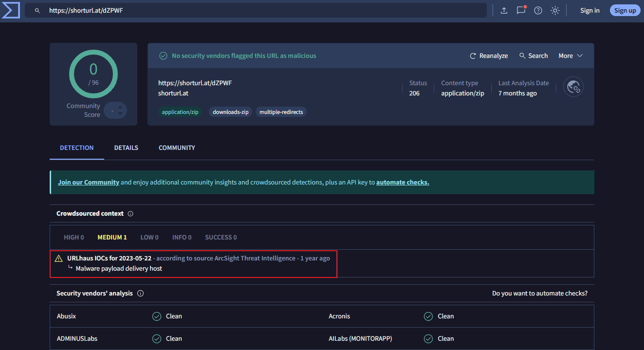This screenshot has width=644, height=350.
Task: Click the ADMINUSLabs vendor name
Action: [77, 339]
